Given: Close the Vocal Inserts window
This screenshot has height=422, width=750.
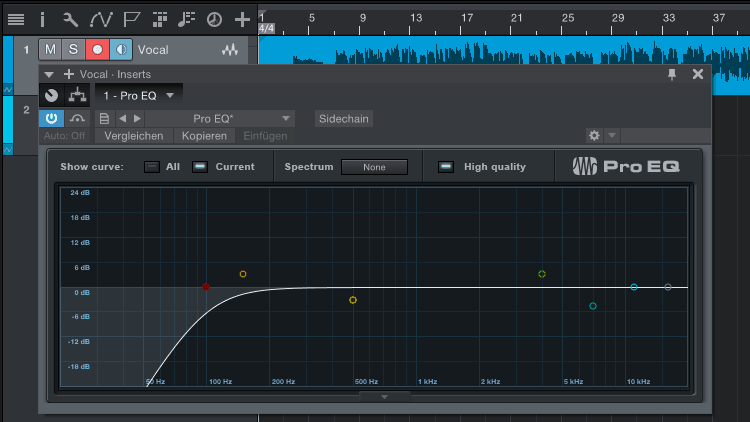Looking at the screenshot, I should [698, 74].
